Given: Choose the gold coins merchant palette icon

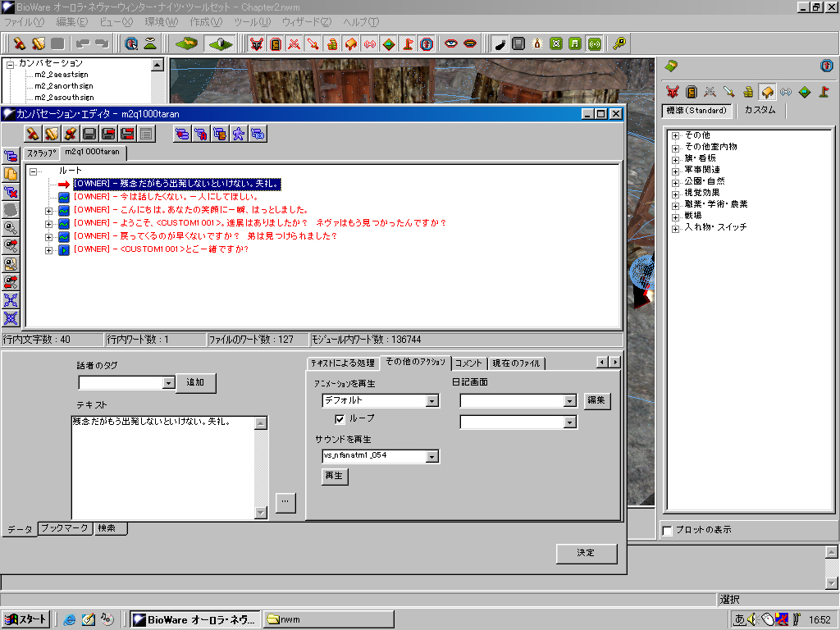Looking at the screenshot, I should (x=748, y=92).
